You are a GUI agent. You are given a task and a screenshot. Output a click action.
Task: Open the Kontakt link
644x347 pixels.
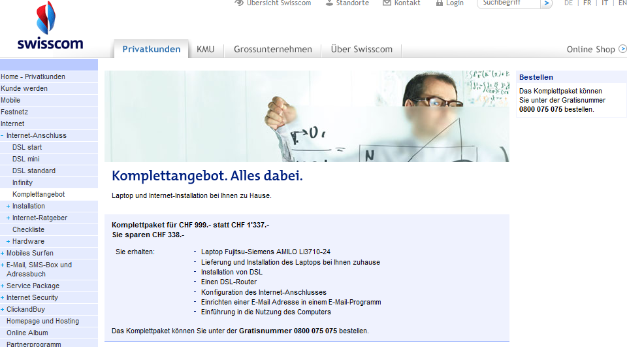407,3
